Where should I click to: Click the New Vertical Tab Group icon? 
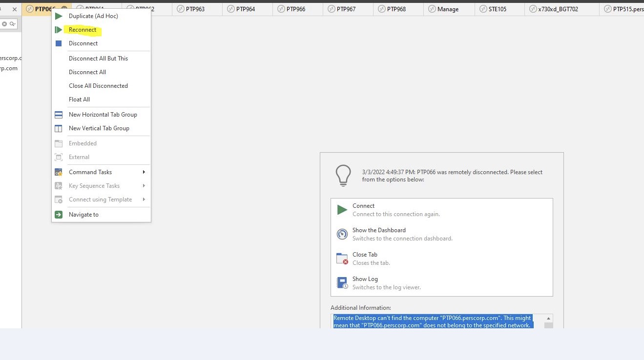59,128
